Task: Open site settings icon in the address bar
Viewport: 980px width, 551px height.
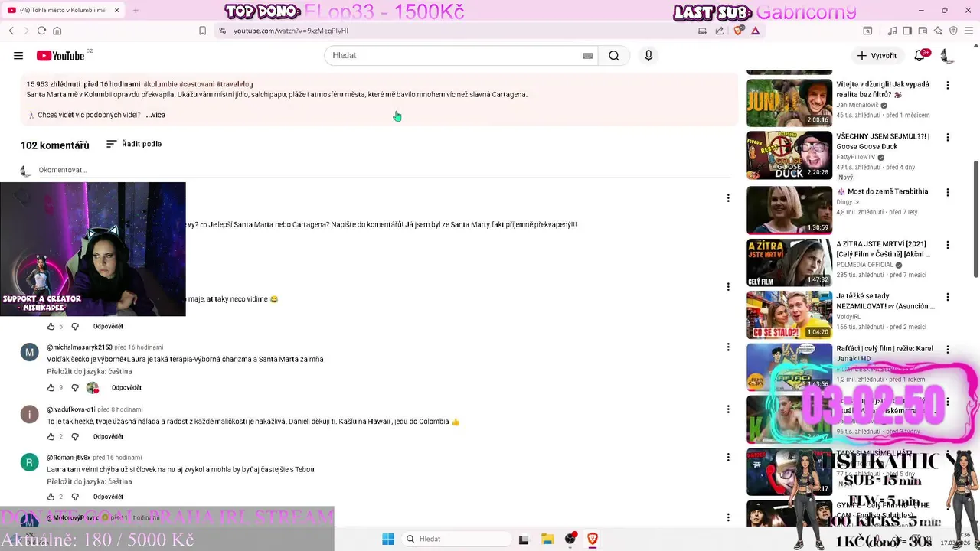Action: [222, 31]
